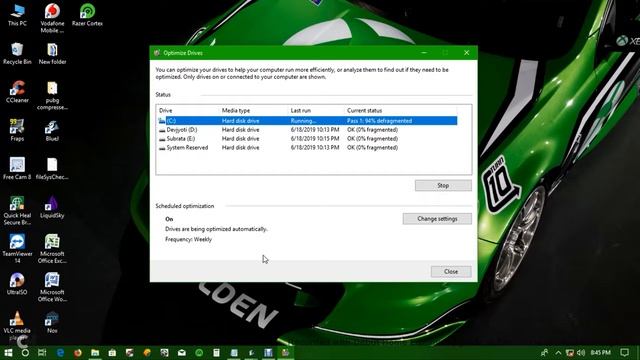
Task: Select the TeamViewer 14 desktop shortcut
Action: pos(17,249)
